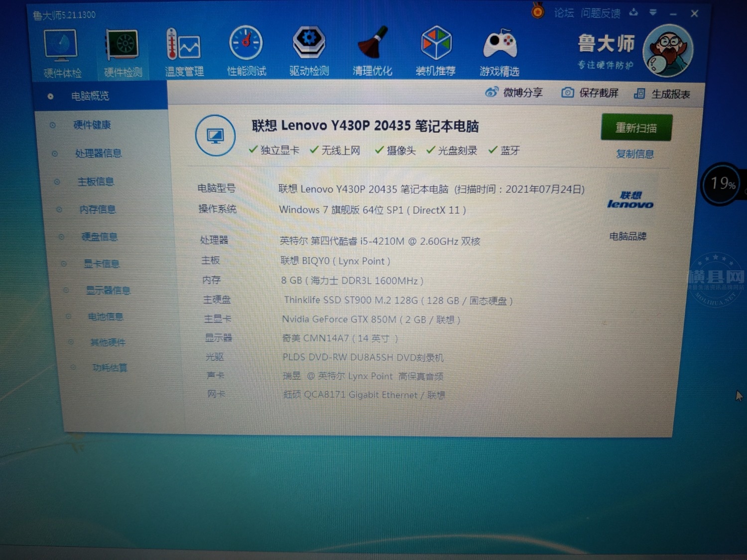Select 显卡信息 in sidebar
The image size is (747, 560).
coord(102,264)
